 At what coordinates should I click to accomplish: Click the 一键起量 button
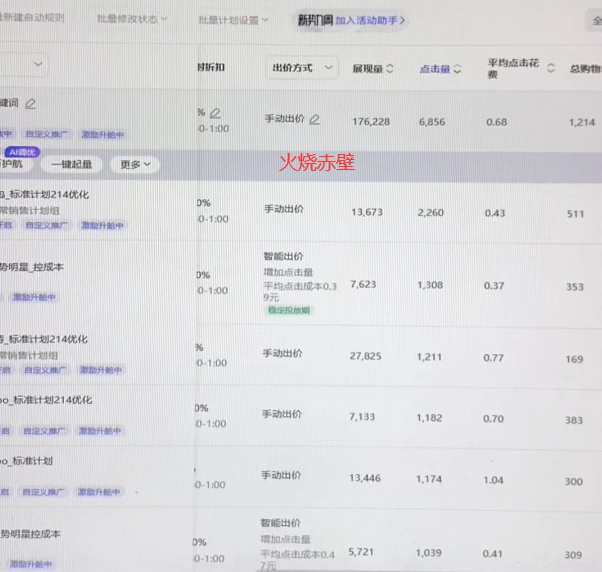point(71,165)
